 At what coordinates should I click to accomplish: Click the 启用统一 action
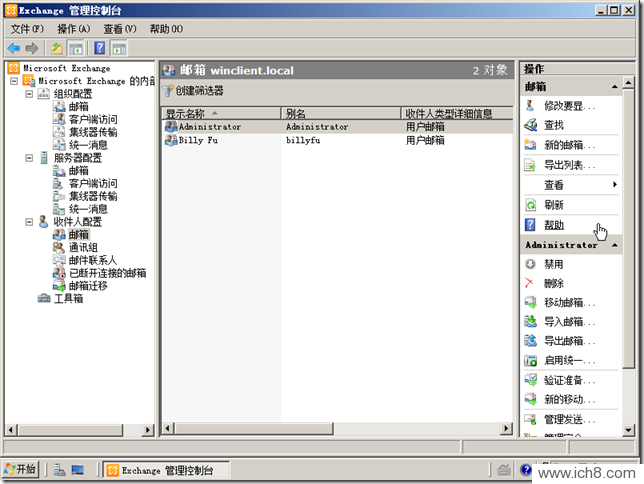[570, 360]
